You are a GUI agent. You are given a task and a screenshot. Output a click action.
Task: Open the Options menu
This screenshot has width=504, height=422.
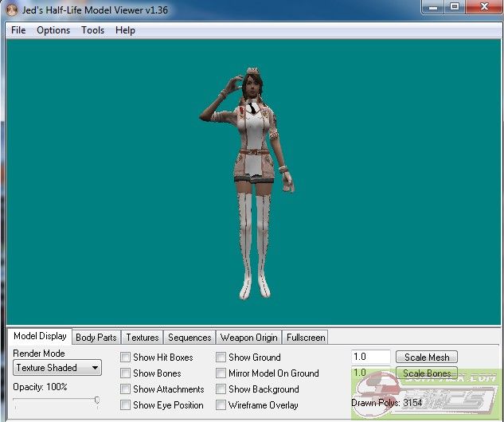[53, 30]
